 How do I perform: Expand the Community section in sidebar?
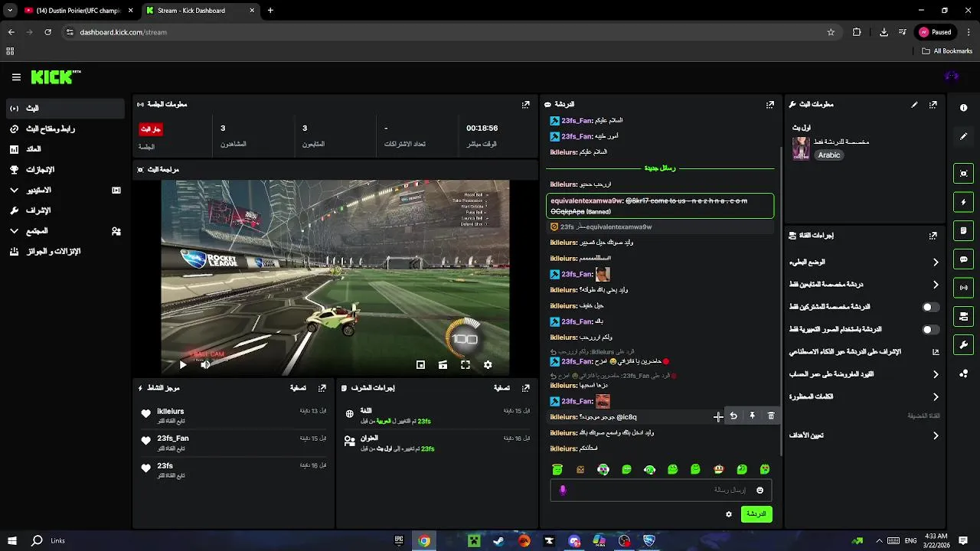pyautogui.click(x=65, y=231)
